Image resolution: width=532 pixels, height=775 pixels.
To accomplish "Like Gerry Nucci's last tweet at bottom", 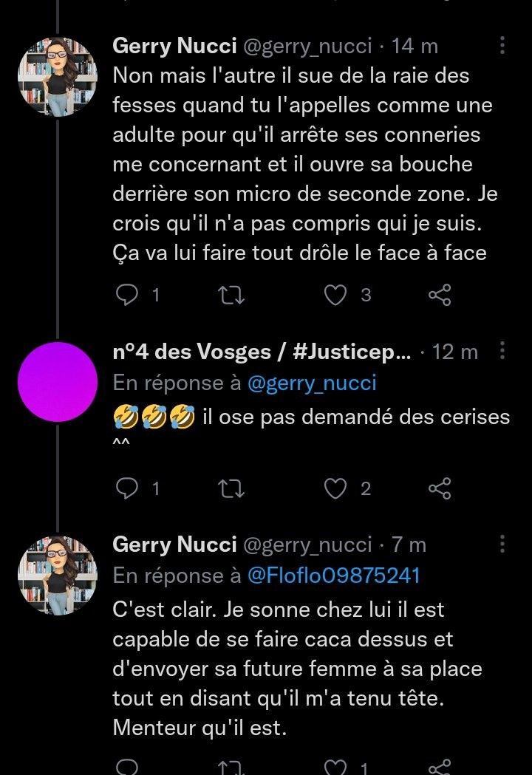I will pyautogui.click(x=337, y=768).
